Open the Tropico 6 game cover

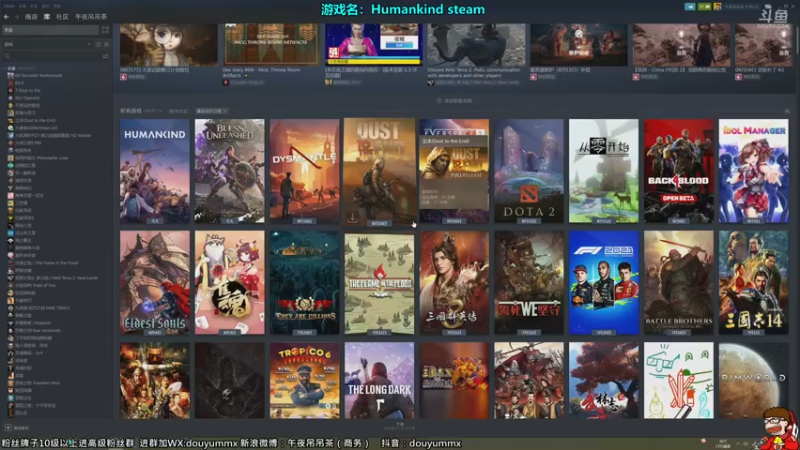[x=305, y=381]
